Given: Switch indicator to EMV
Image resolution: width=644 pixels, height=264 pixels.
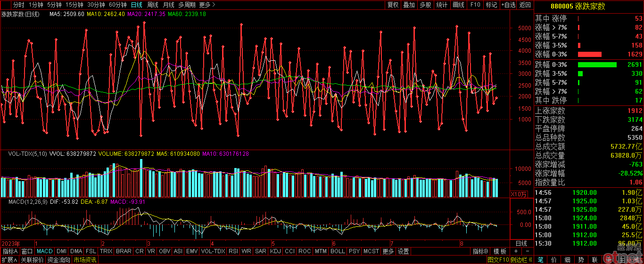Looking at the screenshot, I should pos(192,251).
